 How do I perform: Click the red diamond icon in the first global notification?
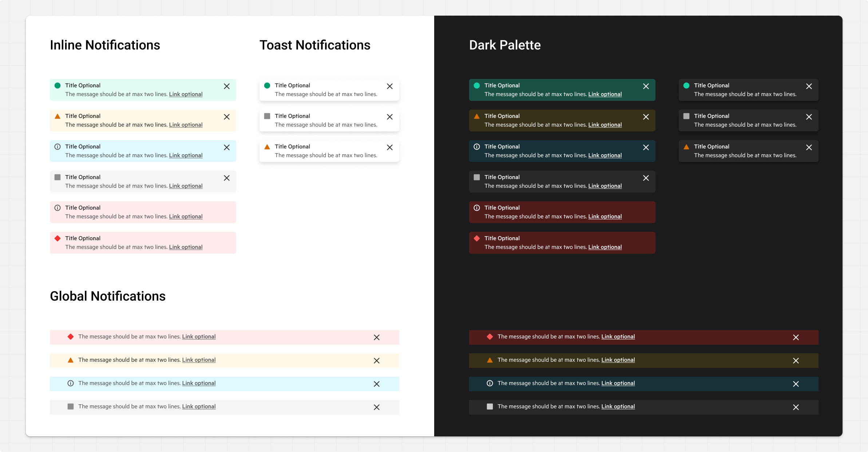pyautogui.click(x=71, y=337)
